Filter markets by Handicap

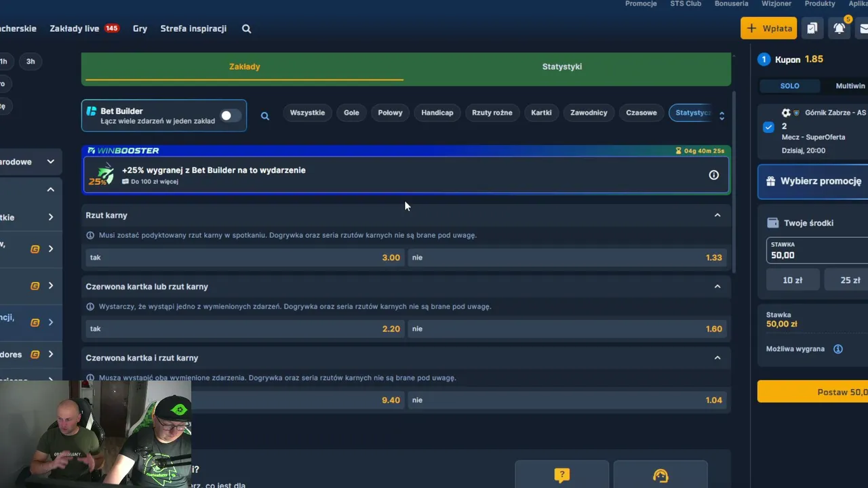coord(437,113)
